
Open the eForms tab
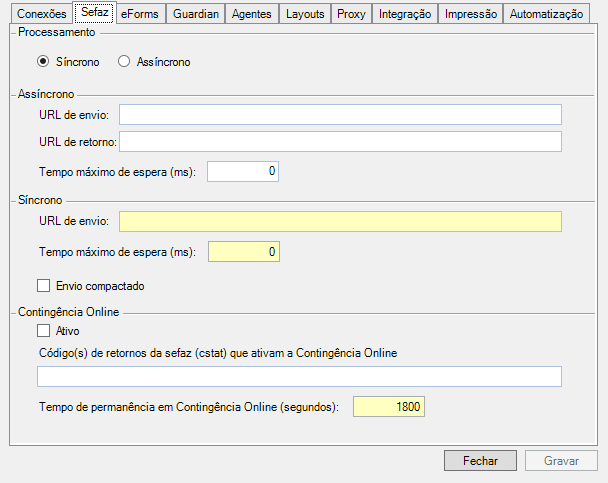(x=139, y=15)
